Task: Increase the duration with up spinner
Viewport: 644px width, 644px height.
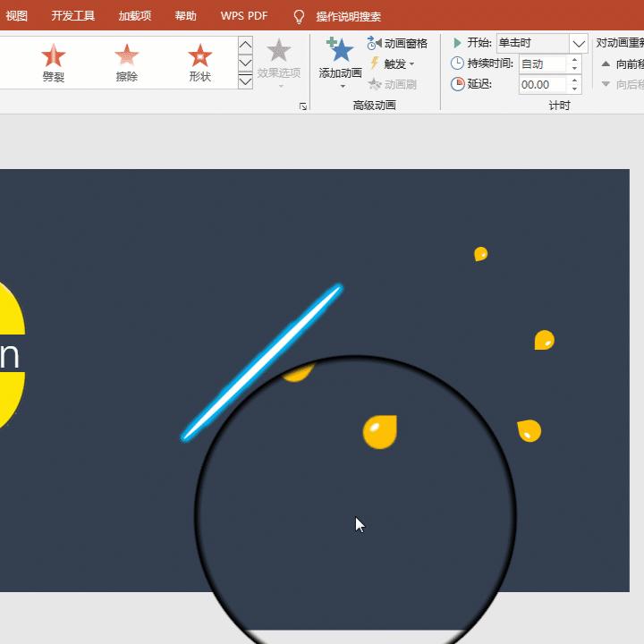Action: [x=574, y=60]
